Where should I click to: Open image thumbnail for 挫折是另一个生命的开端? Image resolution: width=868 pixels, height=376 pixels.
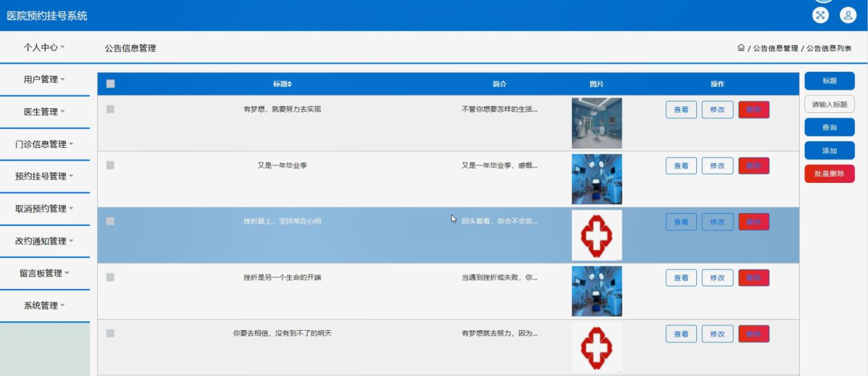597,291
